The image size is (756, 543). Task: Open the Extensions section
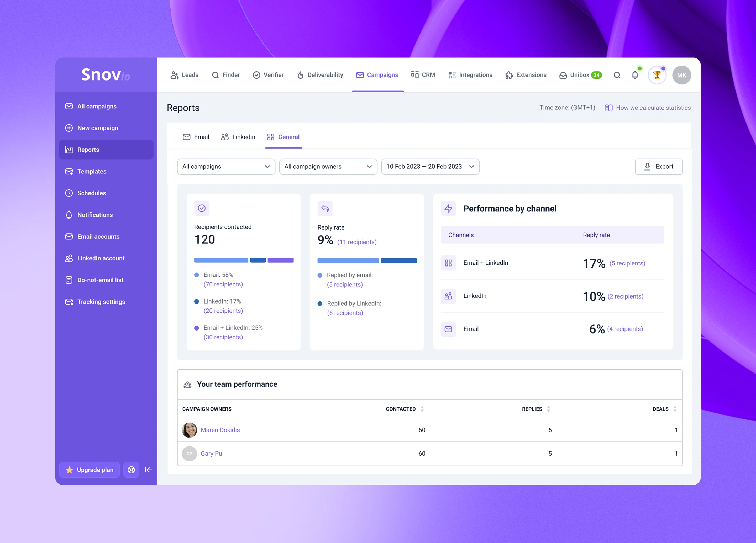tap(526, 75)
